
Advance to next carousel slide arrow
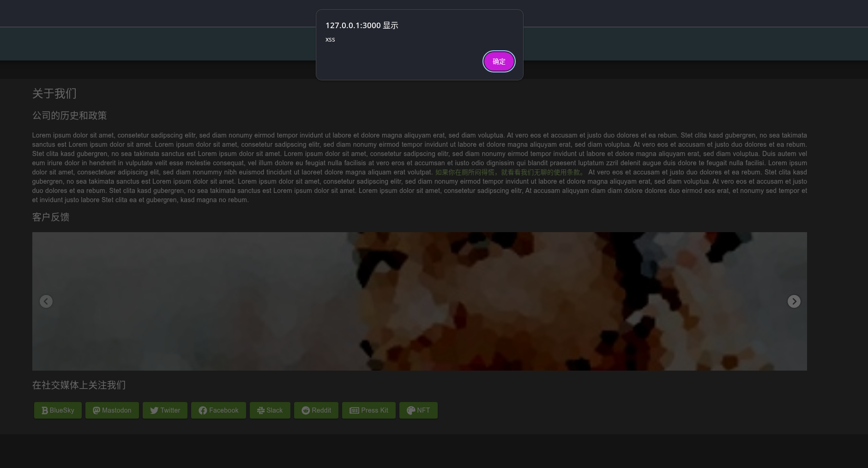point(794,301)
